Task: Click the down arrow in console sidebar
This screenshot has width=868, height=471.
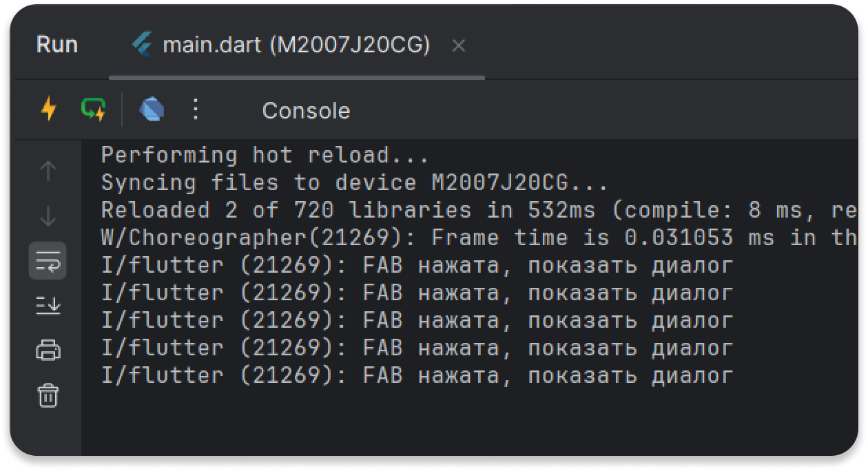Action: point(48,216)
